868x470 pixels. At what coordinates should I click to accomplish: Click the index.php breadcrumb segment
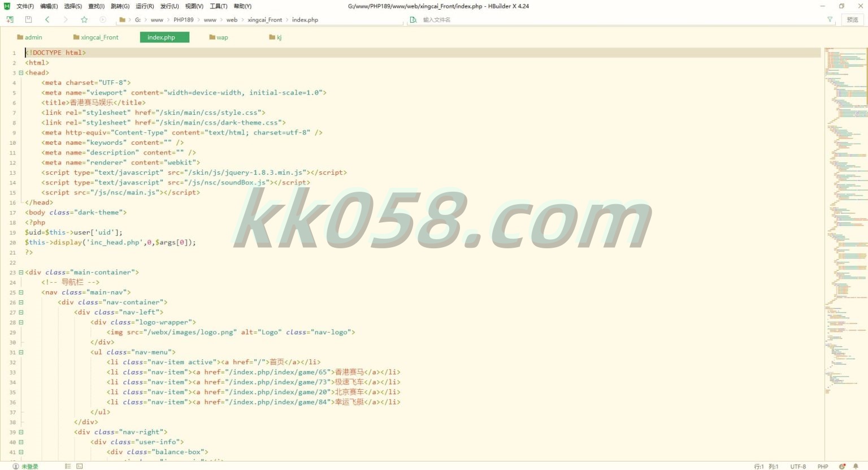305,20
